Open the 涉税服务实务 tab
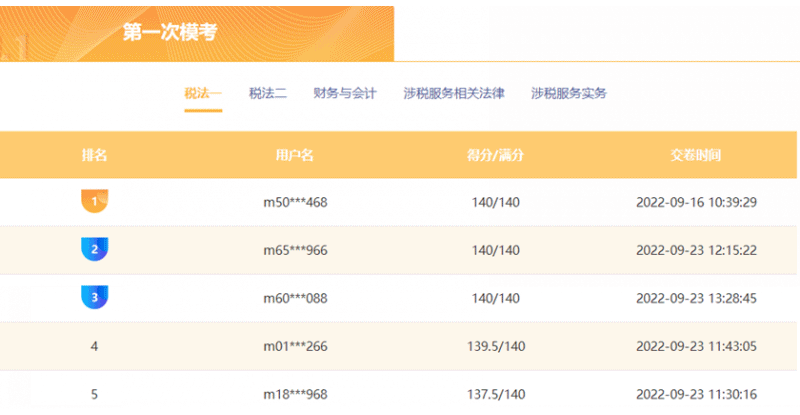The height and width of the screenshot is (415, 800). tap(569, 93)
